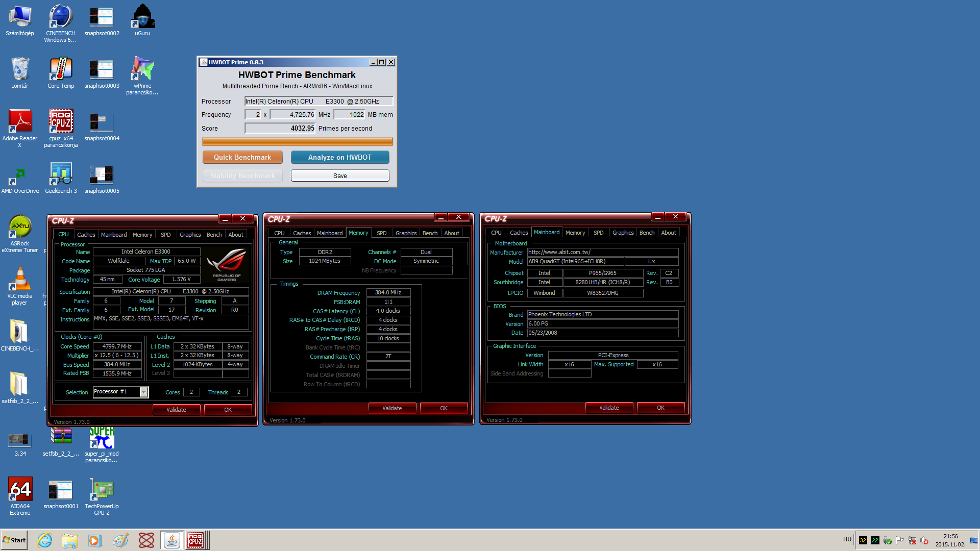This screenshot has height=551, width=980.
Task: Click the Action Center flag tray icon
Action: coord(899,540)
